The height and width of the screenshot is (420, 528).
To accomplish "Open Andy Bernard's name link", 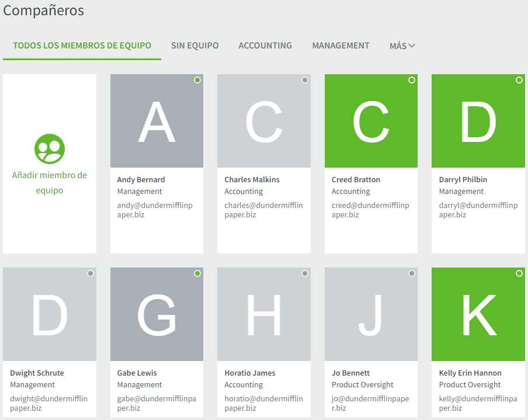I will point(141,180).
